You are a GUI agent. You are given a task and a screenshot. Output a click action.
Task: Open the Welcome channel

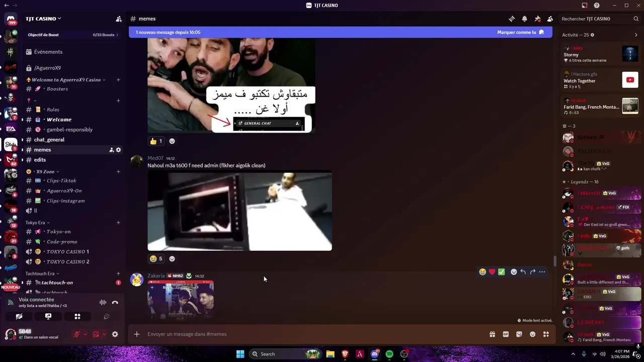pos(59,120)
